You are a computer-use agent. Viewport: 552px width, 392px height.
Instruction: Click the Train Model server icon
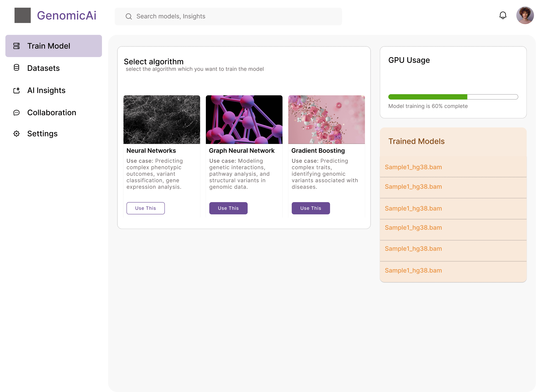(16, 46)
